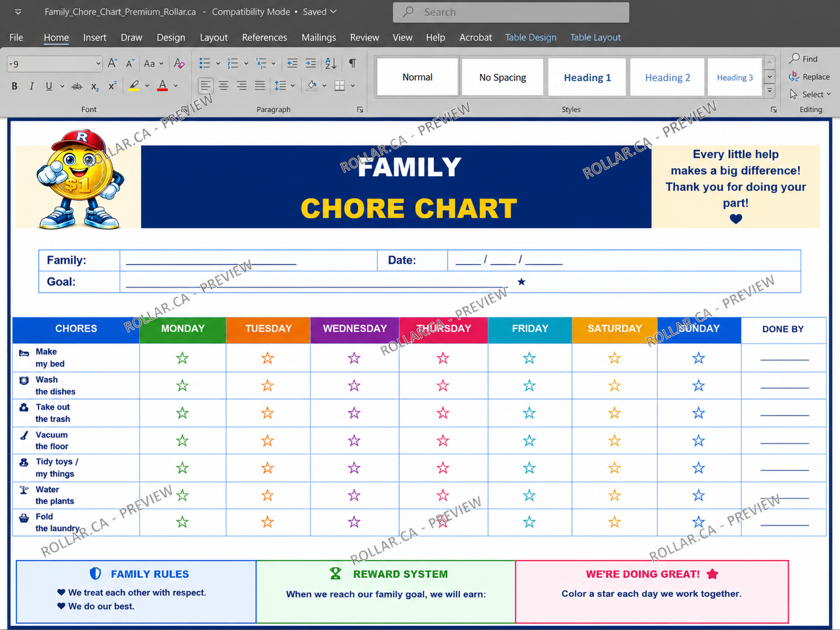
Task: Click Find button
Action: [803, 59]
